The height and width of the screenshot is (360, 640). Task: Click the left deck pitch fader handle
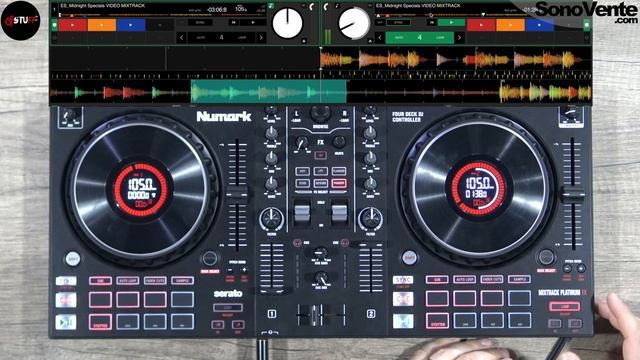(237, 195)
